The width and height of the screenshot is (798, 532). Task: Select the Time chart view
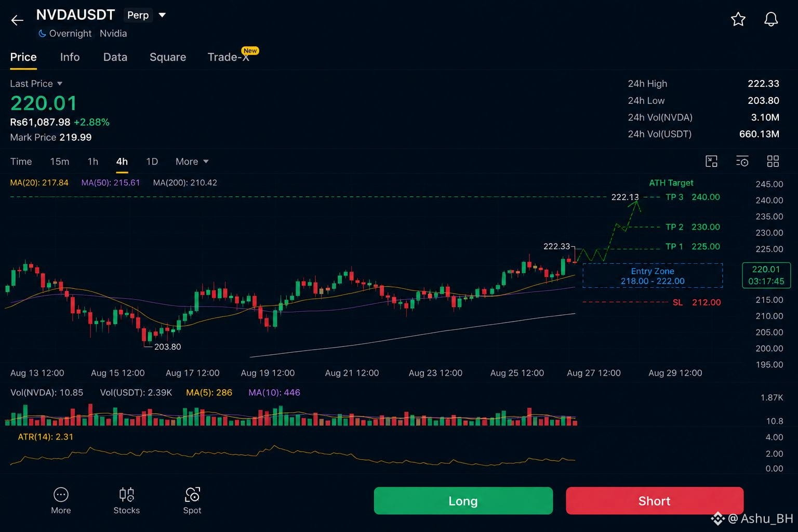click(x=21, y=162)
